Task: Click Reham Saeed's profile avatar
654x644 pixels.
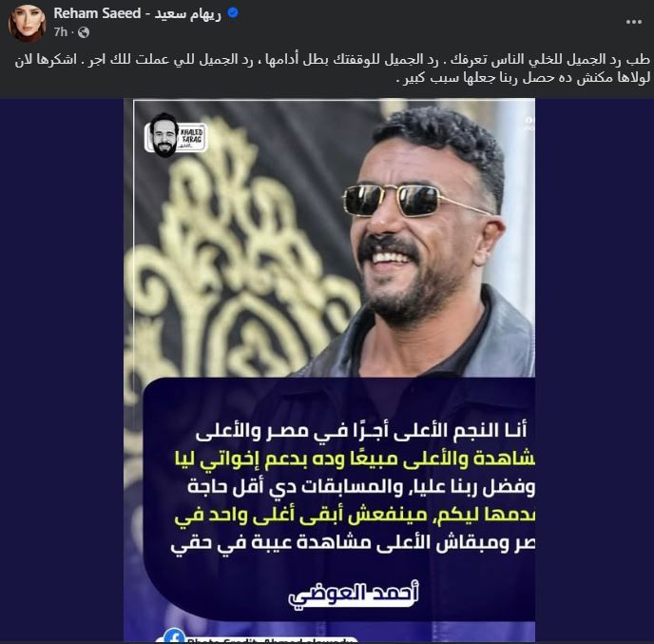Action: (x=27, y=23)
